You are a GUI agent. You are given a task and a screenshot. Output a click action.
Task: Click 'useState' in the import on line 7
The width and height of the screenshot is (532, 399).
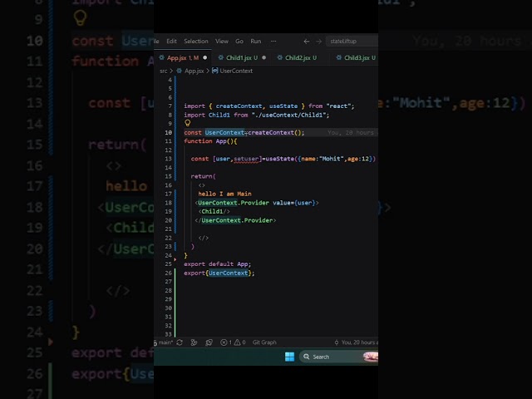(x=283, y=106)
